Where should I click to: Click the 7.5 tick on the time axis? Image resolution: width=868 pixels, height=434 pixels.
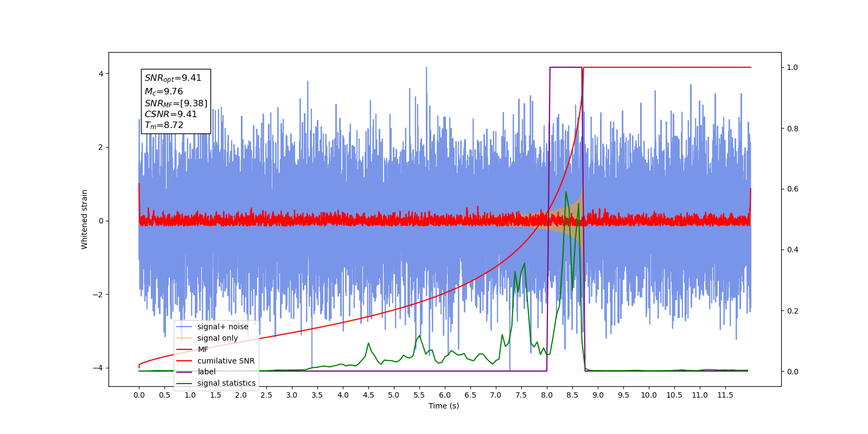coord(521,395)
